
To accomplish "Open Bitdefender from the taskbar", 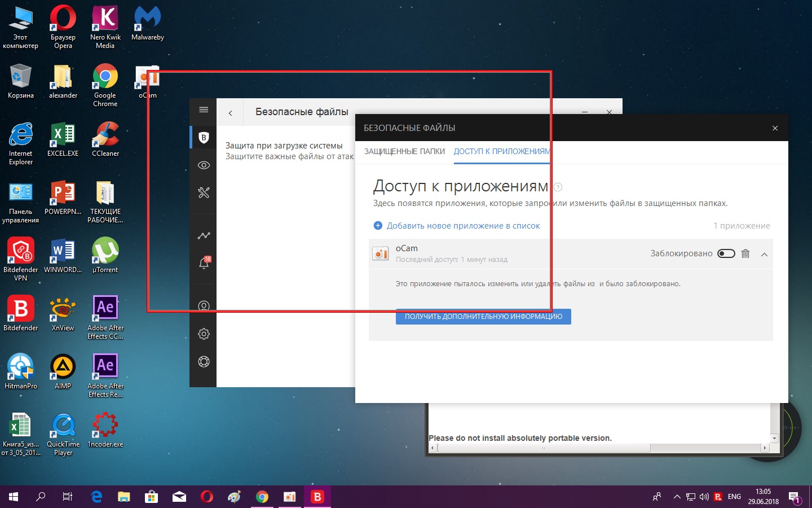I will point(317,497).
